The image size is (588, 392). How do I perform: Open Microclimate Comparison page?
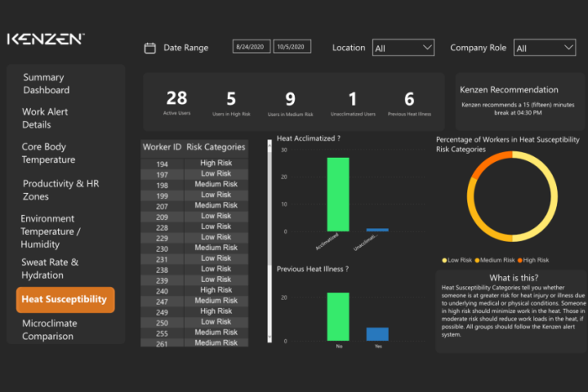pos(50,329)
